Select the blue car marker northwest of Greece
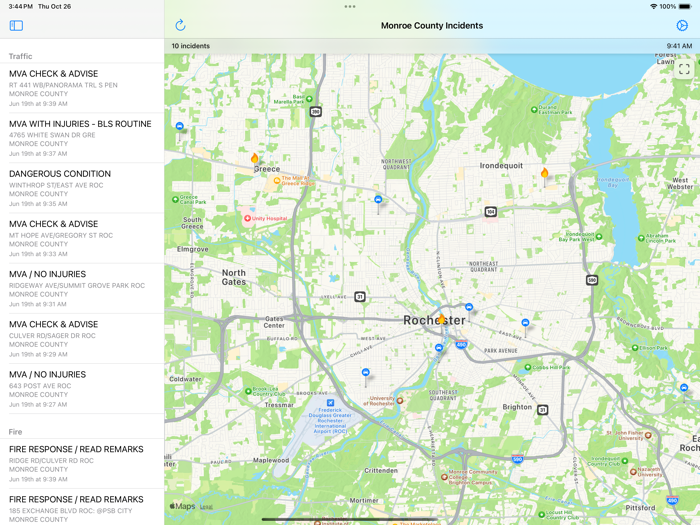Image resolution: width=700 pixels, height=525 pixels. click(179, 126)
